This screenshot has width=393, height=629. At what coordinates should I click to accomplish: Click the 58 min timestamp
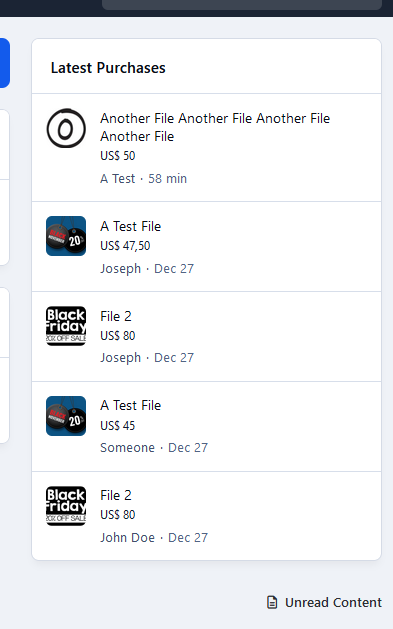pos(167,179)
